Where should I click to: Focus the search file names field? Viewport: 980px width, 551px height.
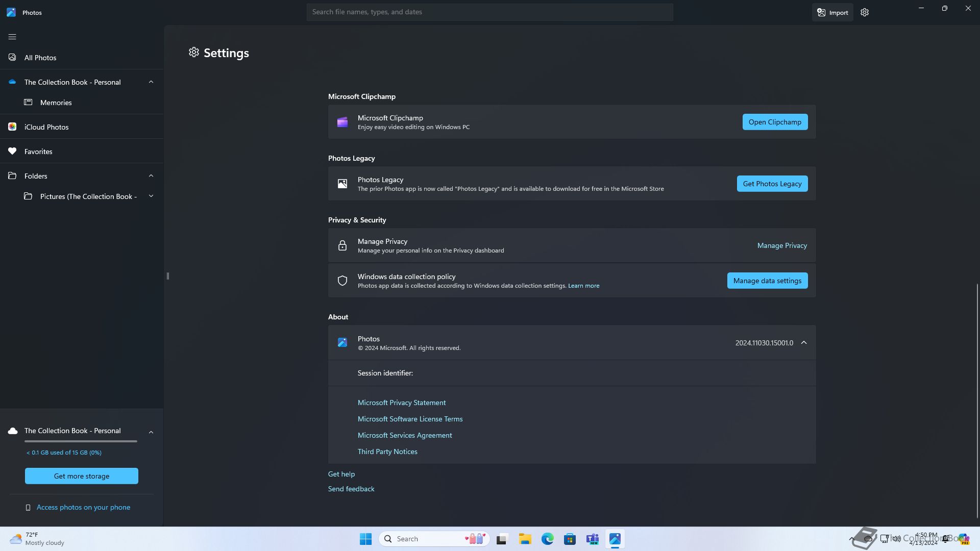coord(489,12)
